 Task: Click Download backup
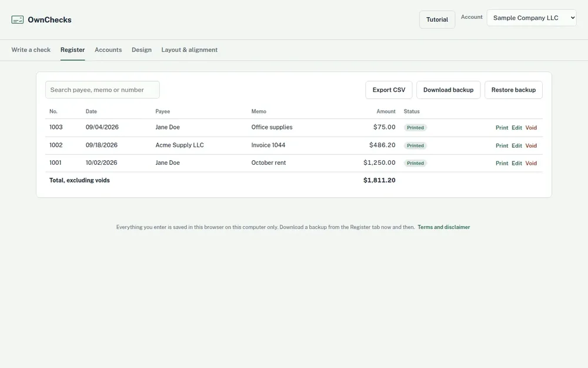coord(448,89)
